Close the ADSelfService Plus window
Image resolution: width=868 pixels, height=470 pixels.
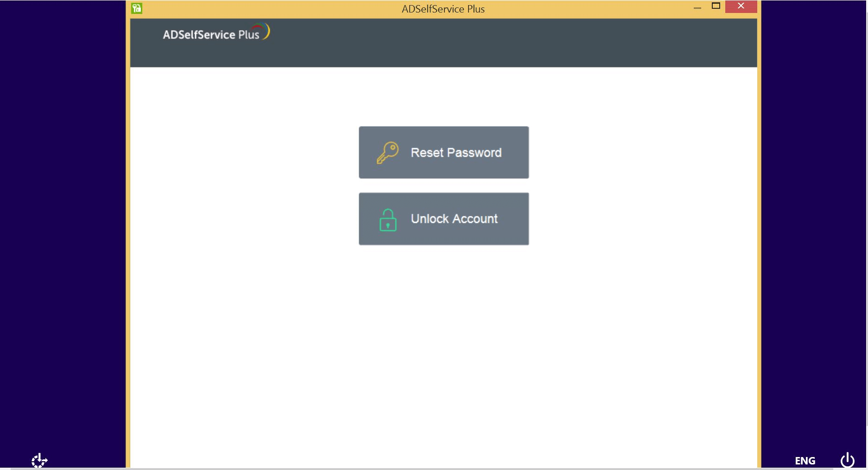click(741, 6)
